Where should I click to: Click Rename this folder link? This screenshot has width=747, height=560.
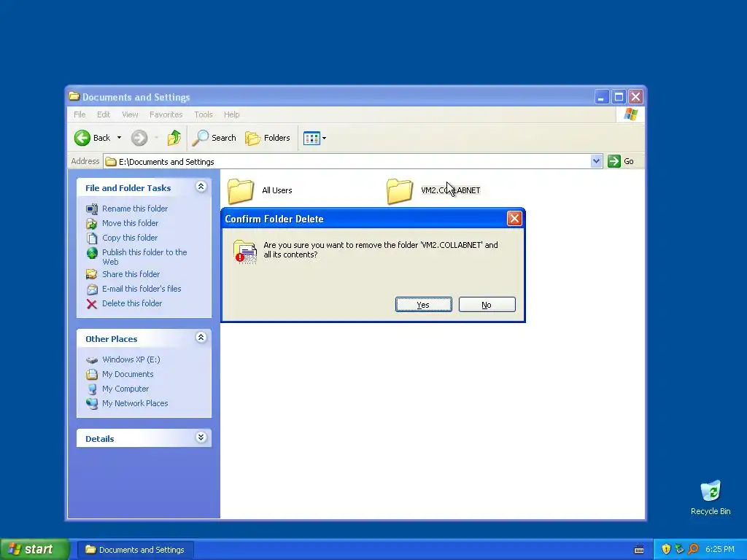click(x=135, y=209)
